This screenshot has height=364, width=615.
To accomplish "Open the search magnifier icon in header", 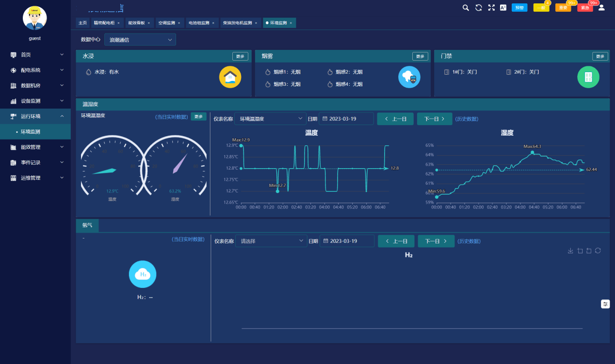I will tap(466, 8).
